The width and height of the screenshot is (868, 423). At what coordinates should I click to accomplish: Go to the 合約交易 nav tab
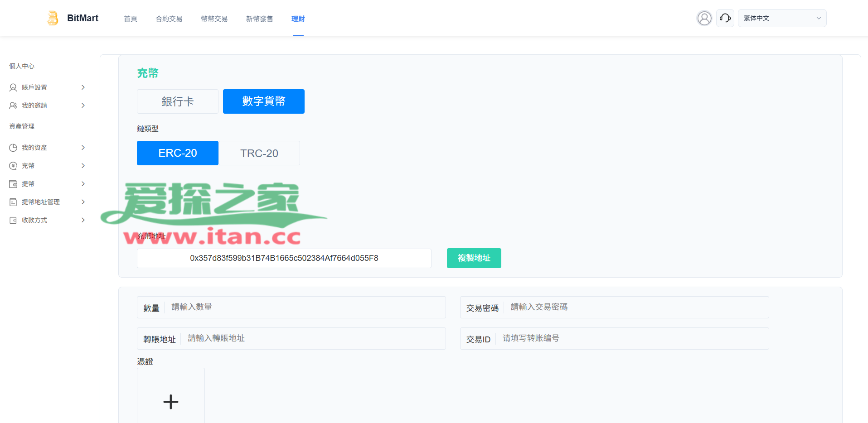click(x=169, y=19)
